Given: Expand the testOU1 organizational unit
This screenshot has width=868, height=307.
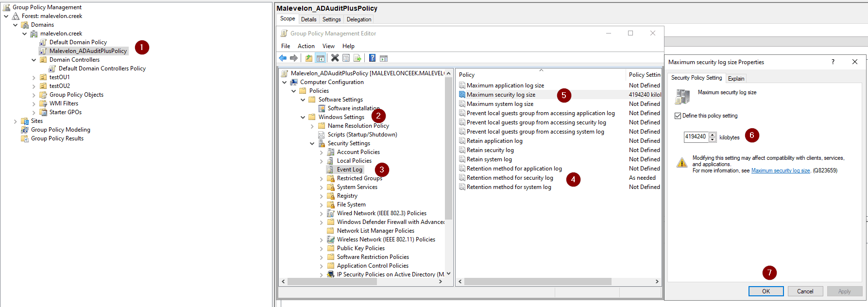Looking at the screenshot, I should coord(34,78).
